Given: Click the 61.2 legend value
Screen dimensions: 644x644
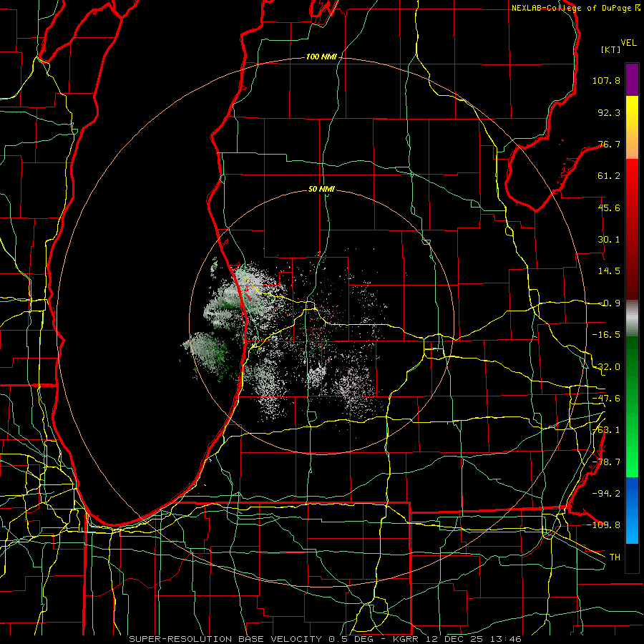Looking at the screenshot, I should pyautogui.click(x=609, y=176).
